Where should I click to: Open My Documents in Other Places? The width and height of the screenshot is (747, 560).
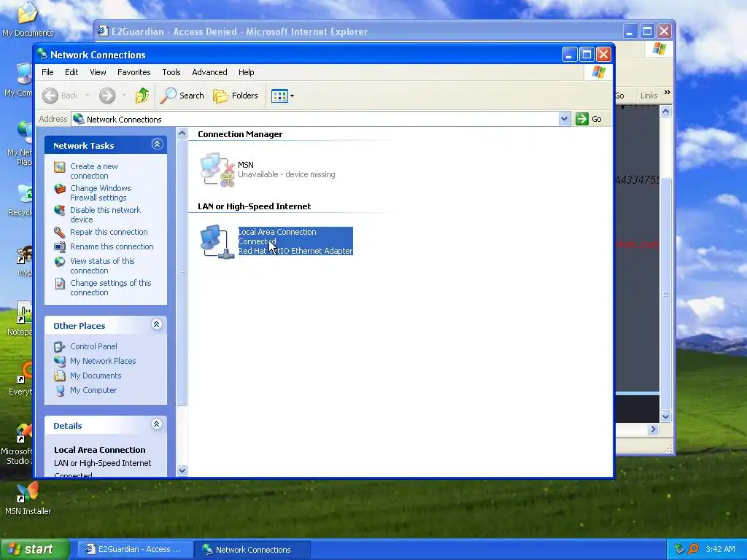[x=96, y=376]
